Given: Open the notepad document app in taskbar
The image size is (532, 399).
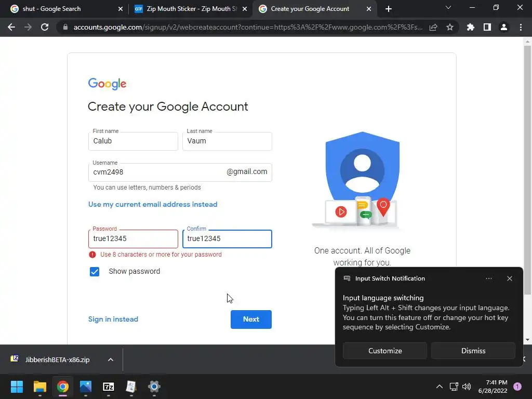Looking at the screenshot, I should pyautogui.click(x=131, y=387).
